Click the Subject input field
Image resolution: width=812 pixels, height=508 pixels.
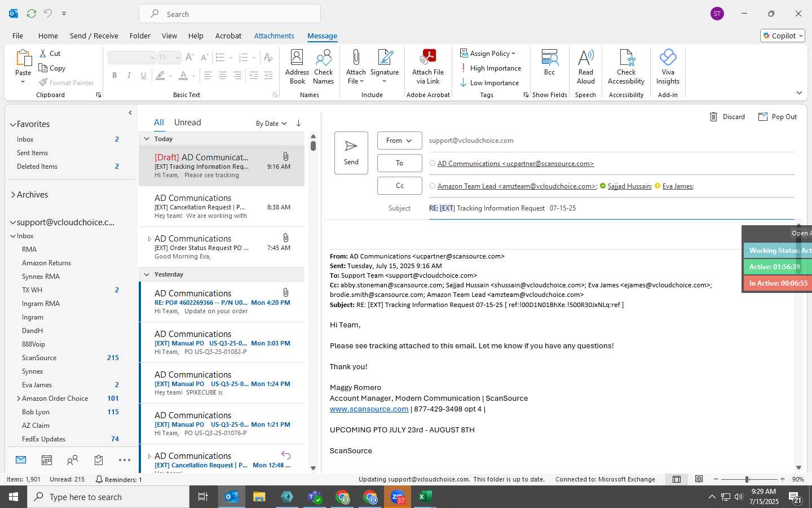[x=611, y=208]
